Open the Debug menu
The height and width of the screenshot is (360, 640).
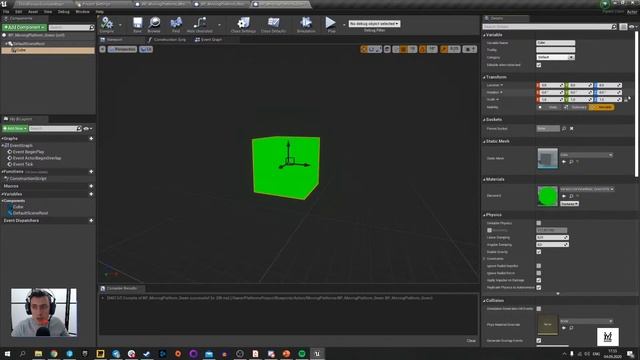tap(63, 12)
